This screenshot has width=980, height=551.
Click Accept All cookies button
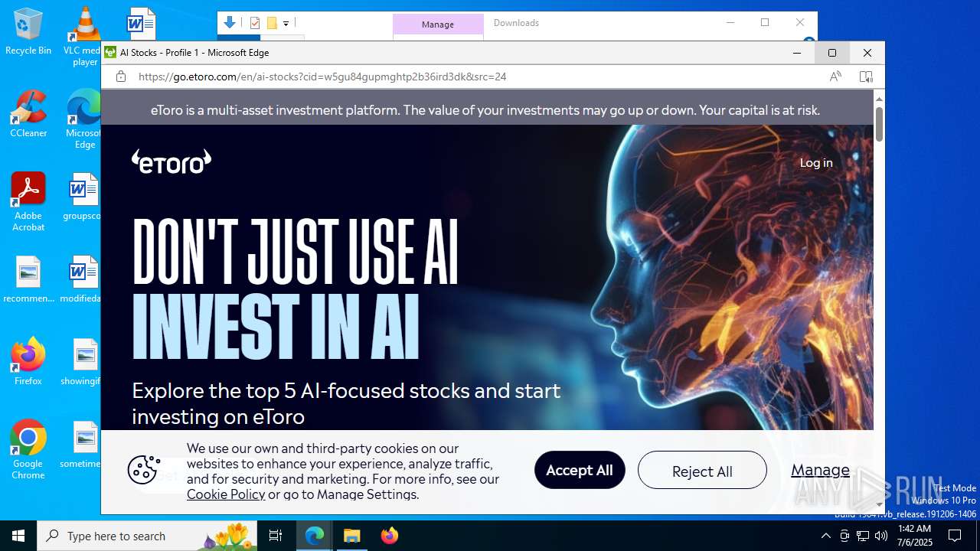[580, 470]
